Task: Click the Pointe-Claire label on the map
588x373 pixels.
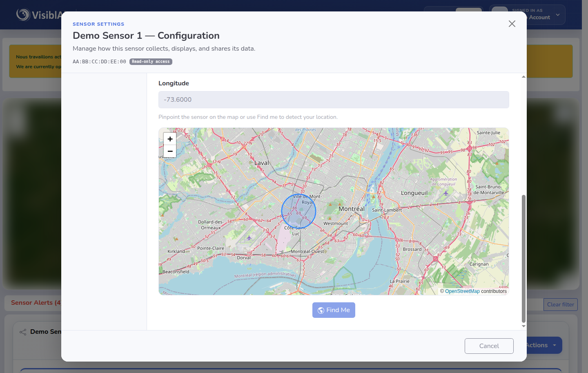Action: [211, 248]
